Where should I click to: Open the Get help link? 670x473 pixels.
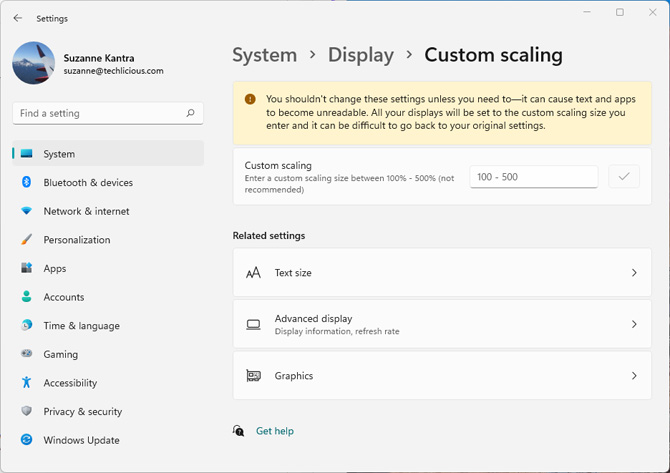coord(275,431)
